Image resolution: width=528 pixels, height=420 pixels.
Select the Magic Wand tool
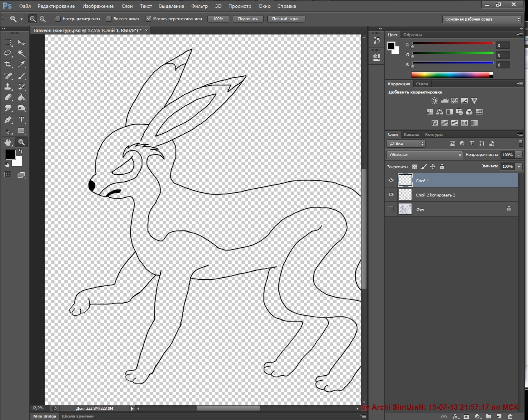21,54
